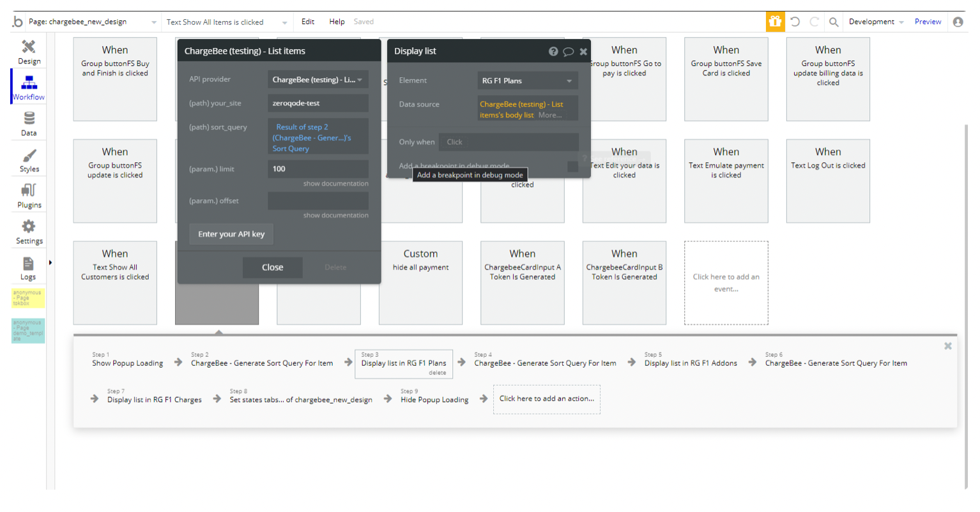Viewport: 980px width, 512px height.
Task: Open Text Log Out is clicked event
Action: click(x=828, y=181)
